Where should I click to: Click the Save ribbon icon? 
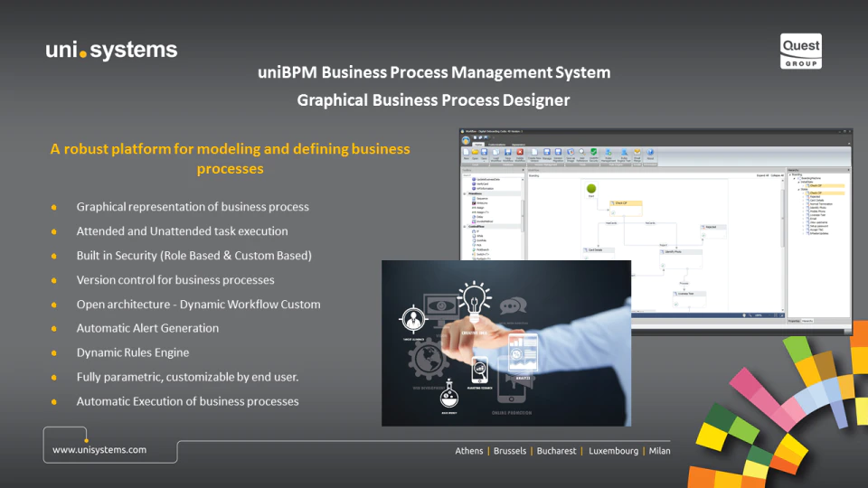[x=484, y=152]
